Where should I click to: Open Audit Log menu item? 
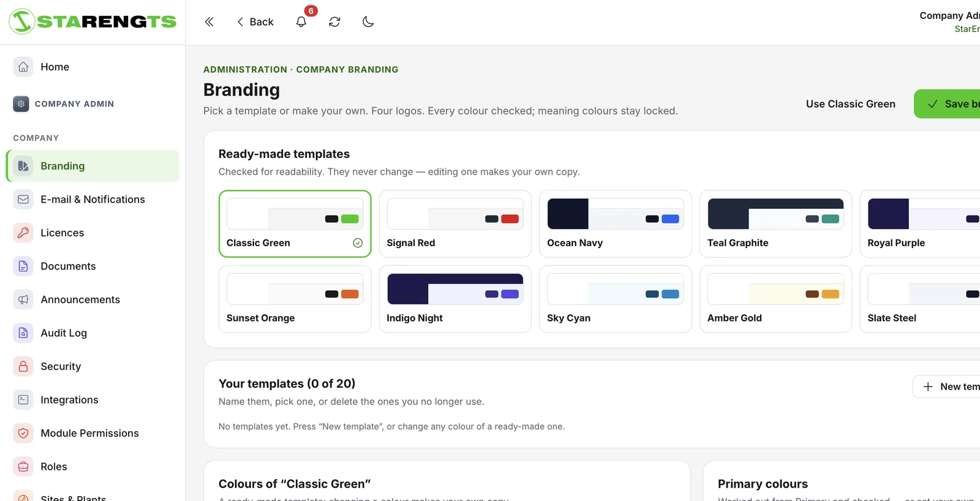[92, 333]
